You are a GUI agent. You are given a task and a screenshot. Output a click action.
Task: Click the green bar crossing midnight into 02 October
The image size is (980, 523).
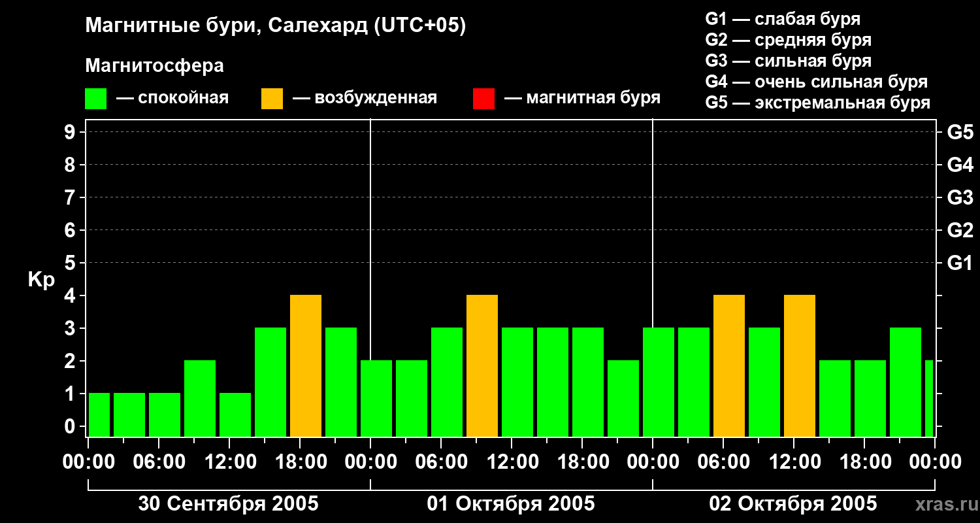(659, 382)
